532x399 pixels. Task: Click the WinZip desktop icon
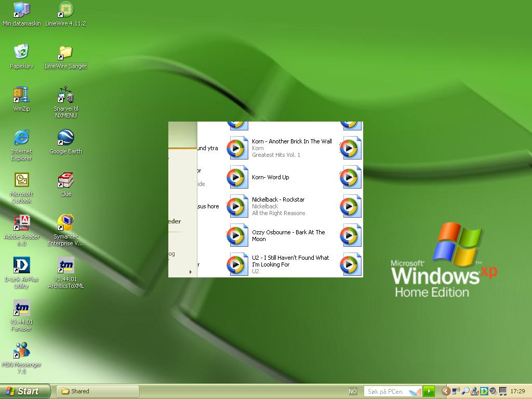point(21,96)
